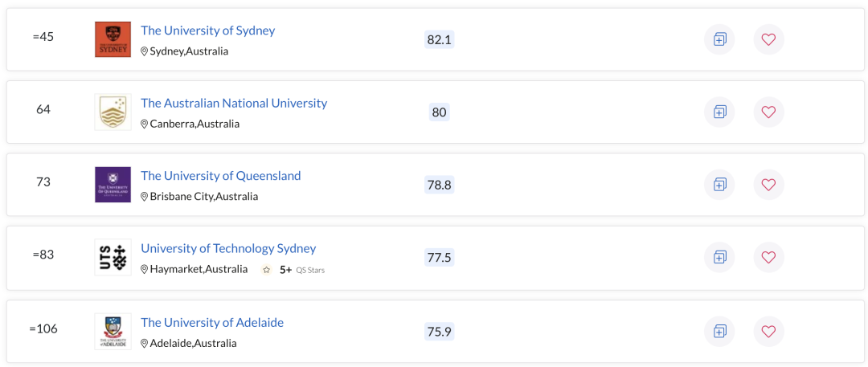Open The Australian National University page
This screenshot has height=367, width=868.
tap(234, 103)
